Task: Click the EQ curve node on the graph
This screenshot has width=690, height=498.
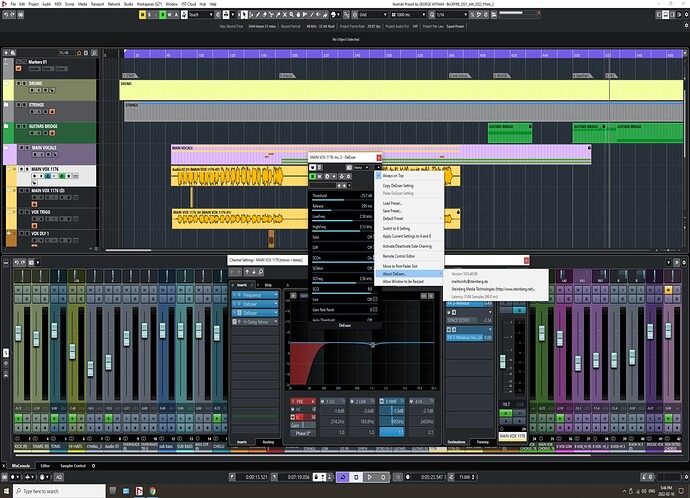Action: click(373, 345)
